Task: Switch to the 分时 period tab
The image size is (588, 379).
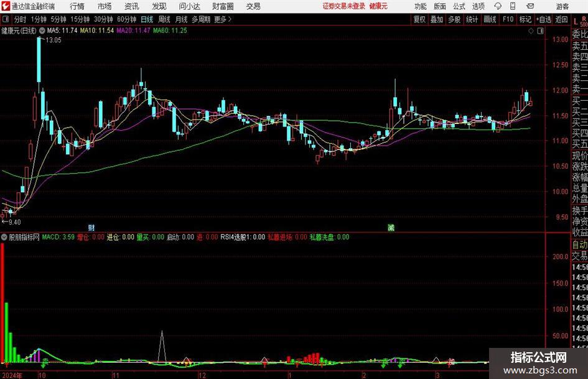Action: tap(21, 19)
